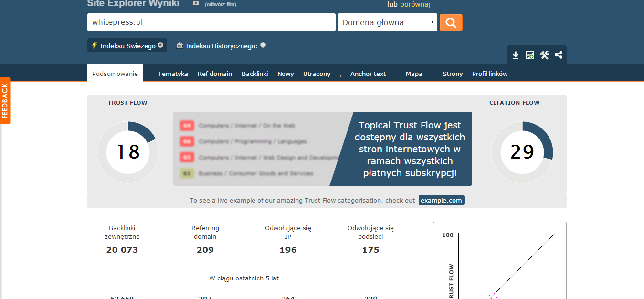Click the add-to-report icon with green plus

coord(530,55)
